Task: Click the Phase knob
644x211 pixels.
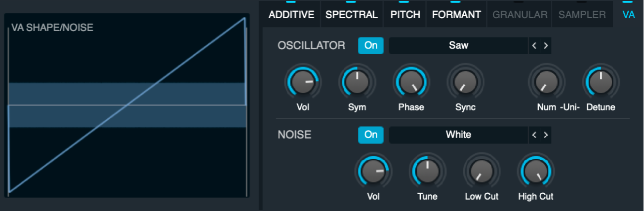Action: [411, 82]
